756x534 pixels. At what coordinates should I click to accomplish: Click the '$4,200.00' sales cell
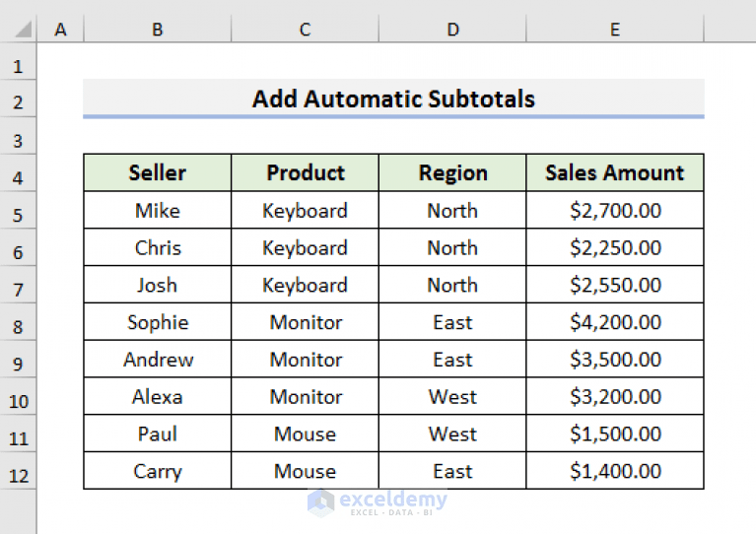pos(615,322)
